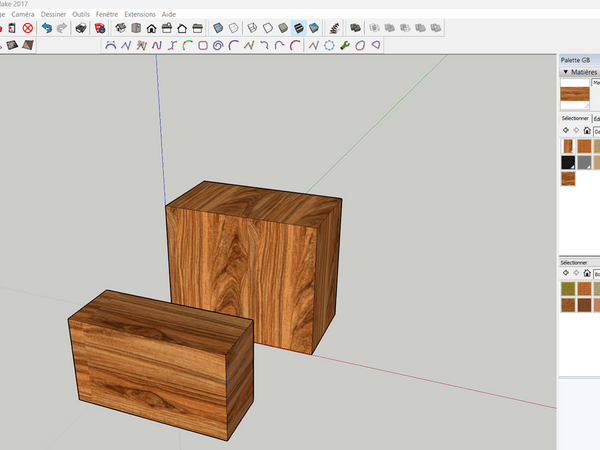The image size is (600, 450).
Task: Pick the wrench icon in bezier toolbar
Action: pos(345,45)
